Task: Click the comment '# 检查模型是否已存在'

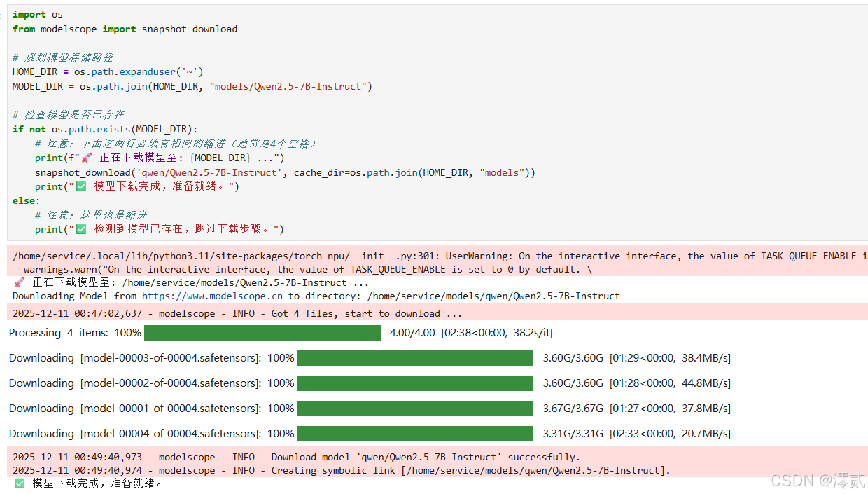Action: (69, 114)
